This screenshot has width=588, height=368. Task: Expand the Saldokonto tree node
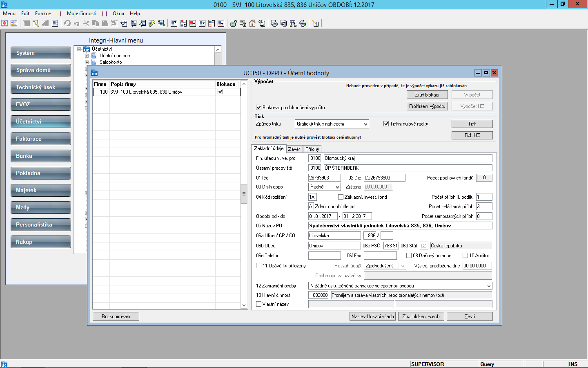tap(87, 62)
